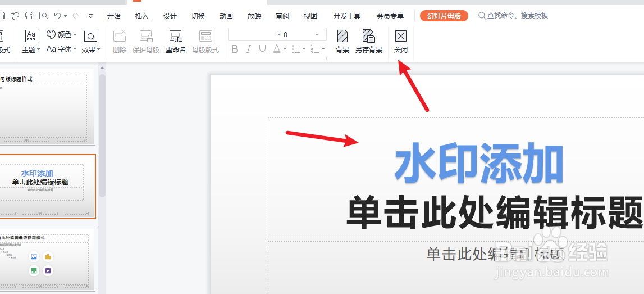Image resolution: width=644 pixels, height=294 pixels.
Task: Open the 设计 ribbon tab
Action: (170, 16)
